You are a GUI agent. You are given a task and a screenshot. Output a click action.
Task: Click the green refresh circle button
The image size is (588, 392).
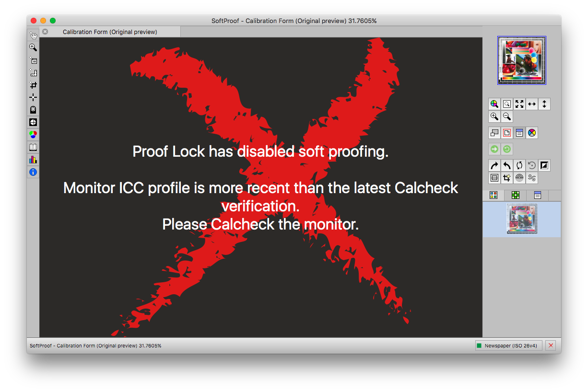coord(507,149)
